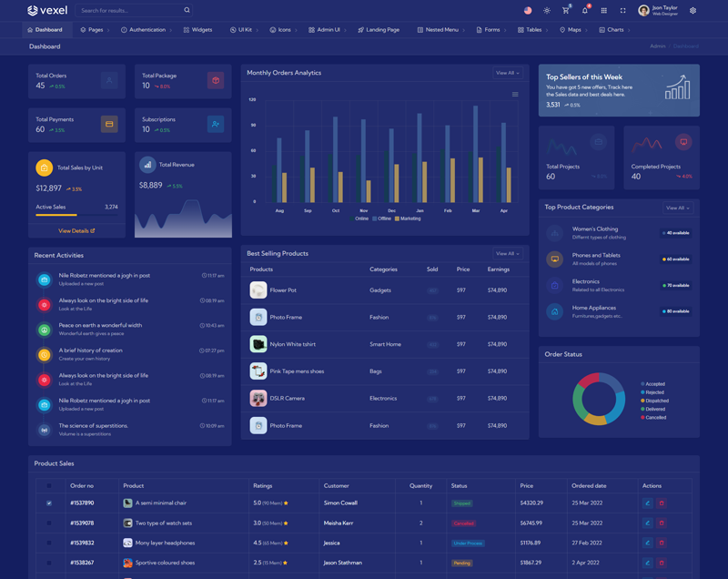Check the order #1539078 row checkbox
This screenshot has height=579, width=728.
pos(49,523)
